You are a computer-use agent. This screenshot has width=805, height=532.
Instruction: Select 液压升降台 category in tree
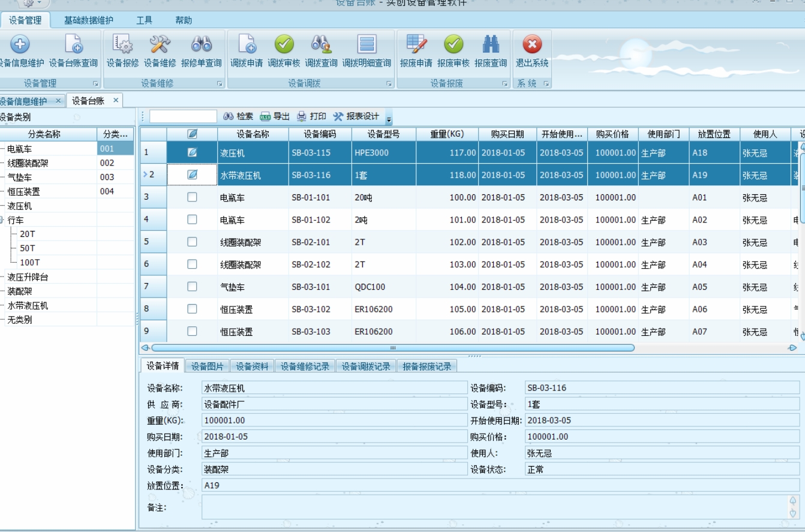[28, 277]
